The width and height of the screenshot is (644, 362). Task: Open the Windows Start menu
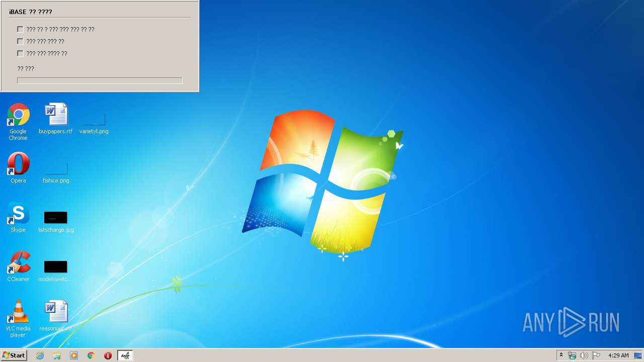pos(14,355)
